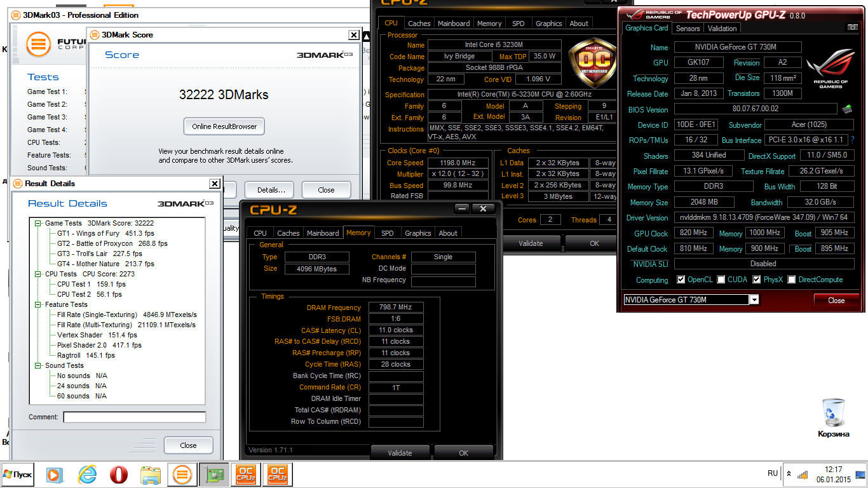Click the network signal icon in the system tray

click(803, 474)
